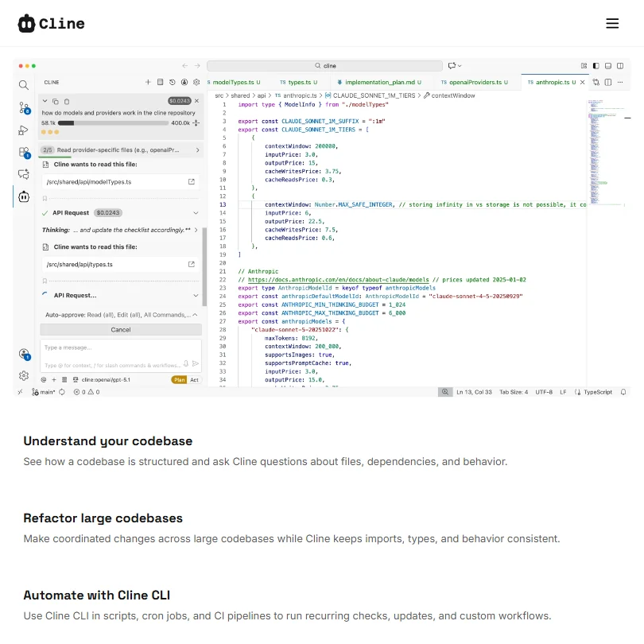Switch to the implementation_plan.md tab

[379, 82]
